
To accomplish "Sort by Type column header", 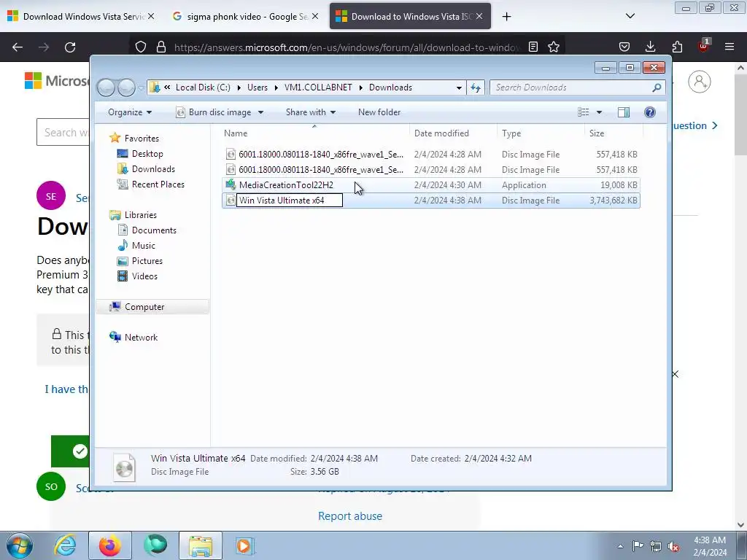I will (541, 133).
